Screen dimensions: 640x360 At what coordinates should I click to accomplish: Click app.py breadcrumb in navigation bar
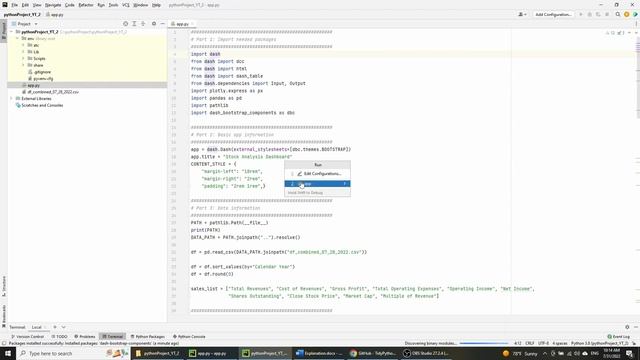55,14
